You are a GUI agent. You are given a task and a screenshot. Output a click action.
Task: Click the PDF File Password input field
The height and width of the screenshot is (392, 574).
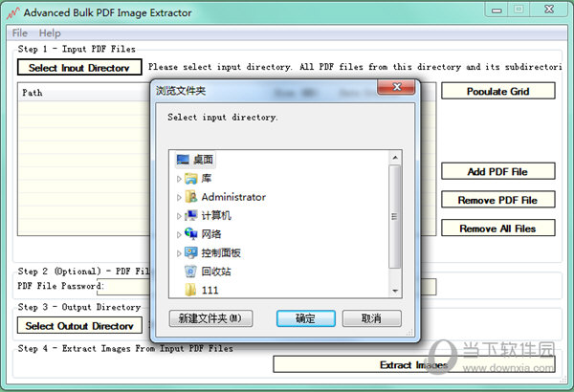pyautogui.click(x=266, y=287)
